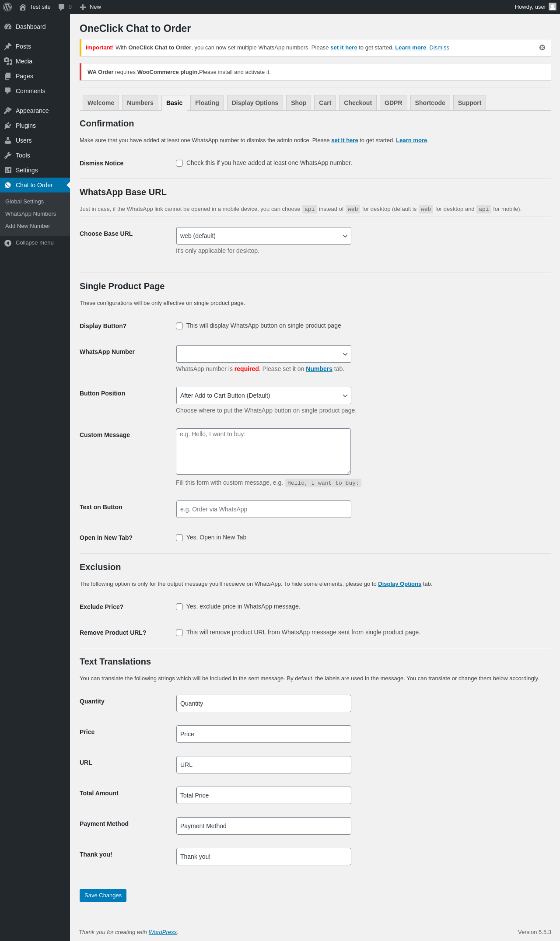Open the comments bubble in admin bar

pyautogui.click(x=62, y=7)
